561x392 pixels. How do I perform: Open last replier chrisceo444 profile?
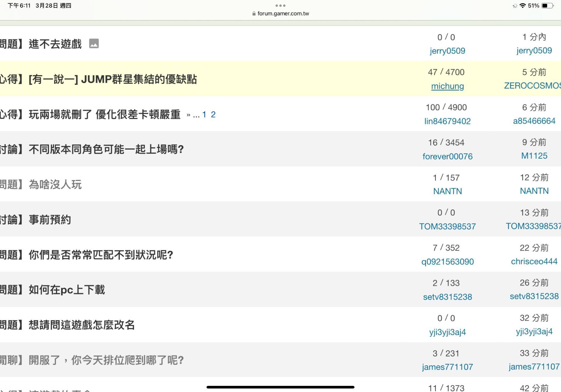pyautogui.click(x=534, y=261)
